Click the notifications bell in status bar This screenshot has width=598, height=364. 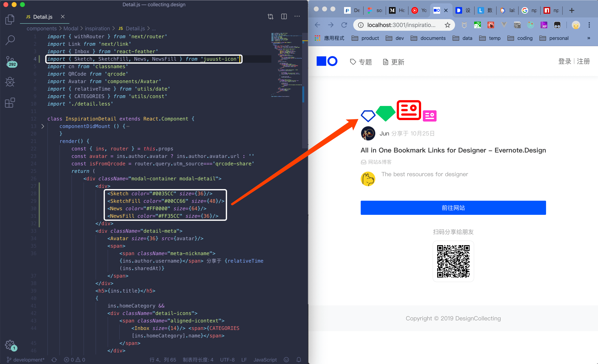[299, 359]
